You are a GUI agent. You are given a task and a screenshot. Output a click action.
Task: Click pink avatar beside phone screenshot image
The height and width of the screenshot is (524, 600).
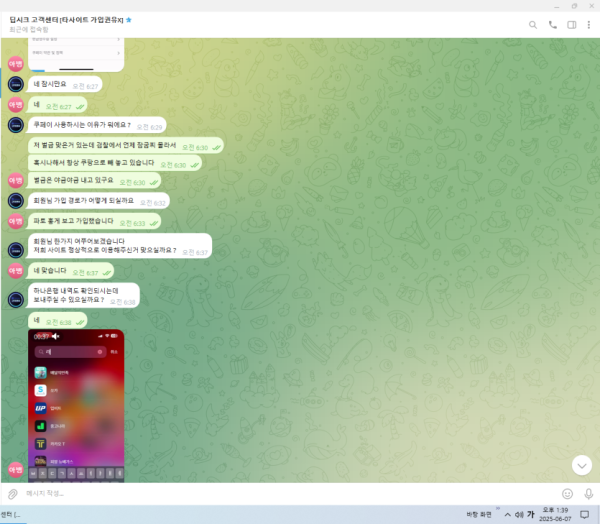(16, 470)
